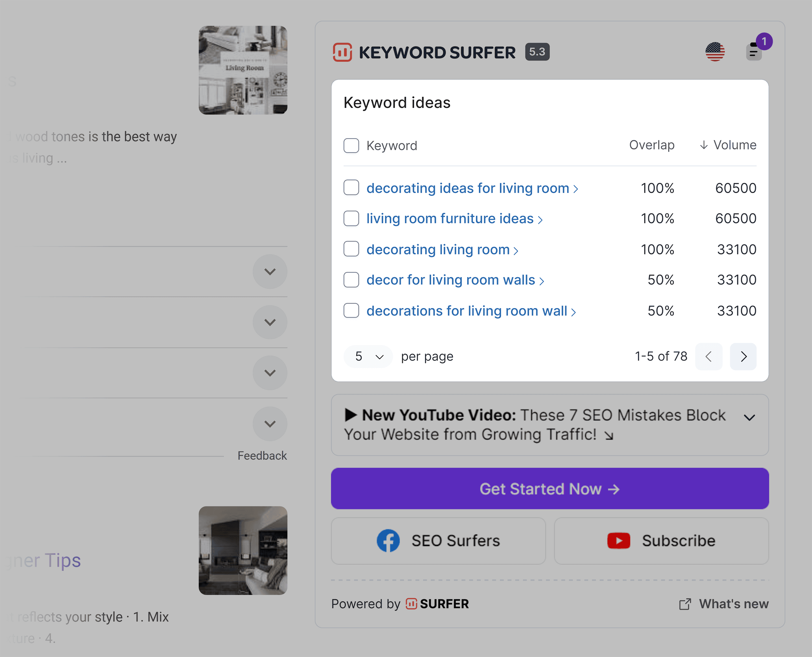Image resolution: width=812 pixels, height=657 pixels.
Task: Check the decorating ideas for living room keyword
Action: pyautogui.click(x=351, y=187)
